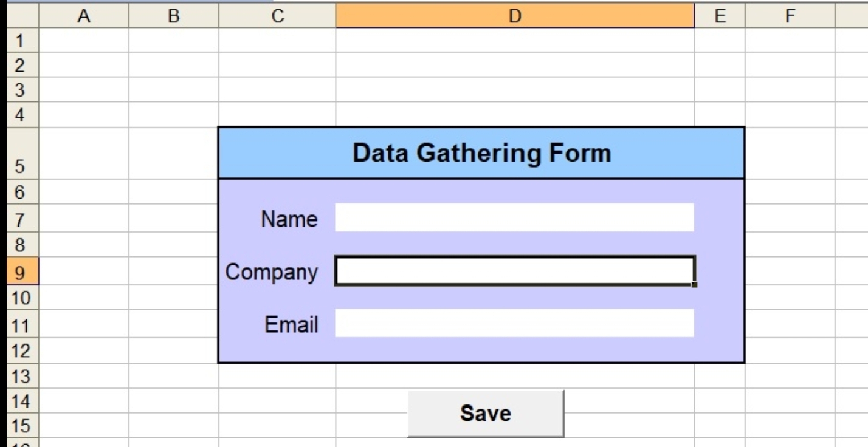Click the Name input field

coord(514,217)
